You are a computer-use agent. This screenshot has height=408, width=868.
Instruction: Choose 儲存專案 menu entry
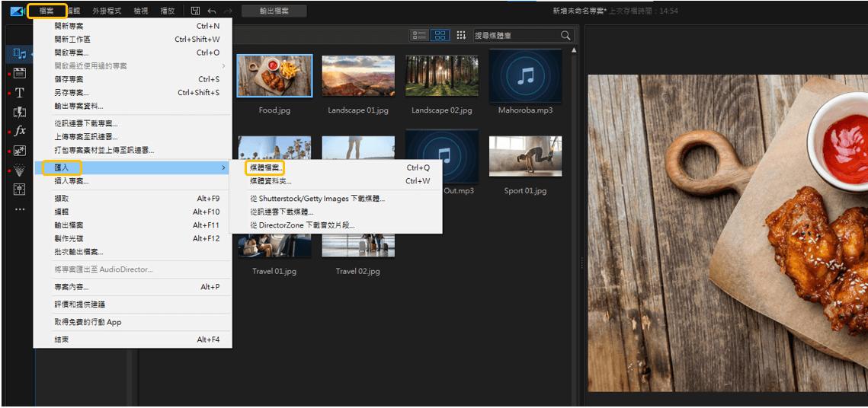pyautogui.click(x=133, y=79)
